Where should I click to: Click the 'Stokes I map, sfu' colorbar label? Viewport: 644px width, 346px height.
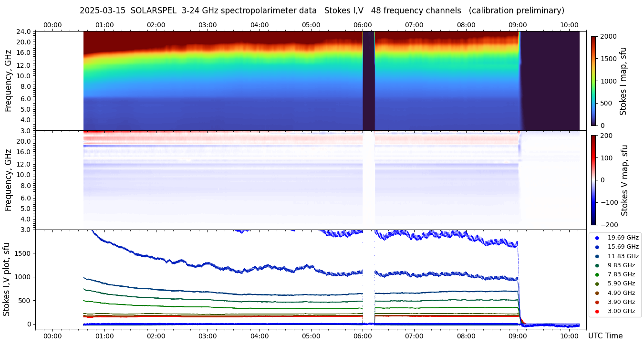tap(623, 81)
